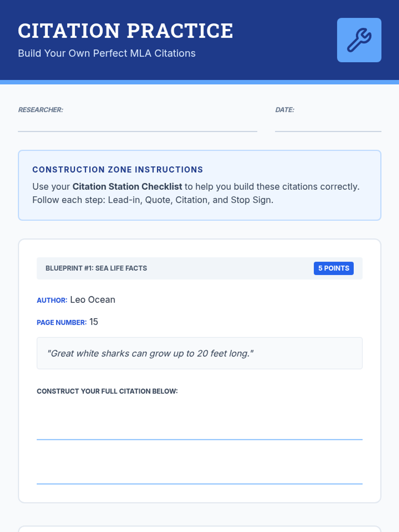Image resolution: width=399 pixels, height=532 pixels.
Task: Click the author name Leo Ocean
Action: click(x=92, y=300)
